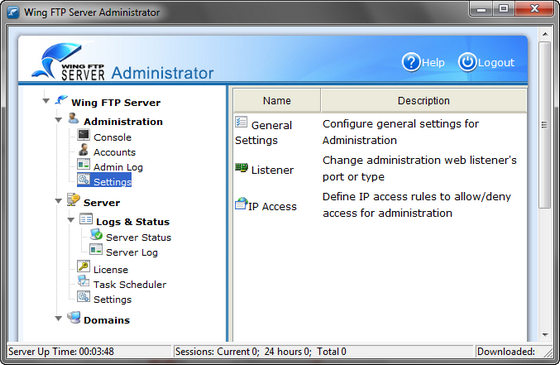This screenshot has height=365, width=560.
Task: Open Server Status entry
Action: 139,238
